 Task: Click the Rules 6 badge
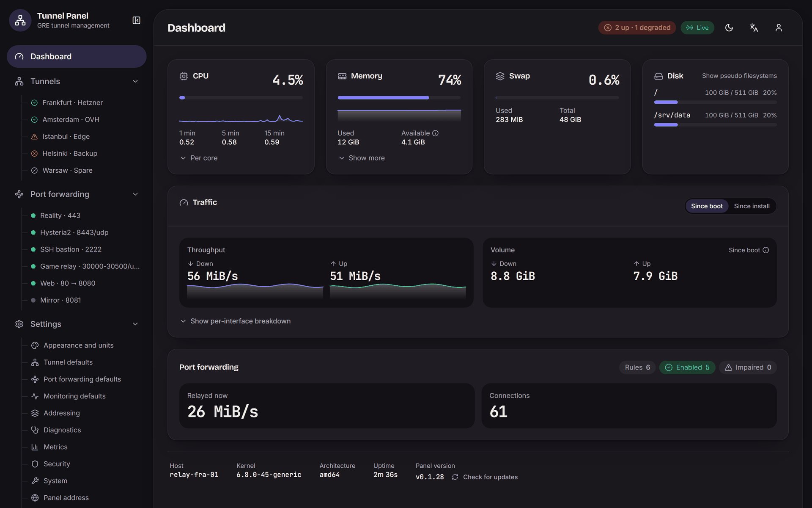pyautogui.click(x=637, y=367)
